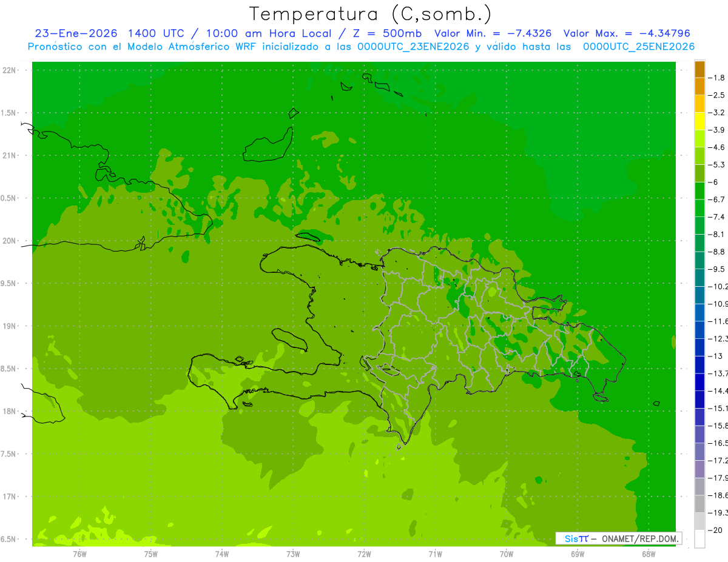Click the legend value '-2.5'
The height and width of the screenshot is (562, 728).
pyautogui.click(x=716, y=95)
